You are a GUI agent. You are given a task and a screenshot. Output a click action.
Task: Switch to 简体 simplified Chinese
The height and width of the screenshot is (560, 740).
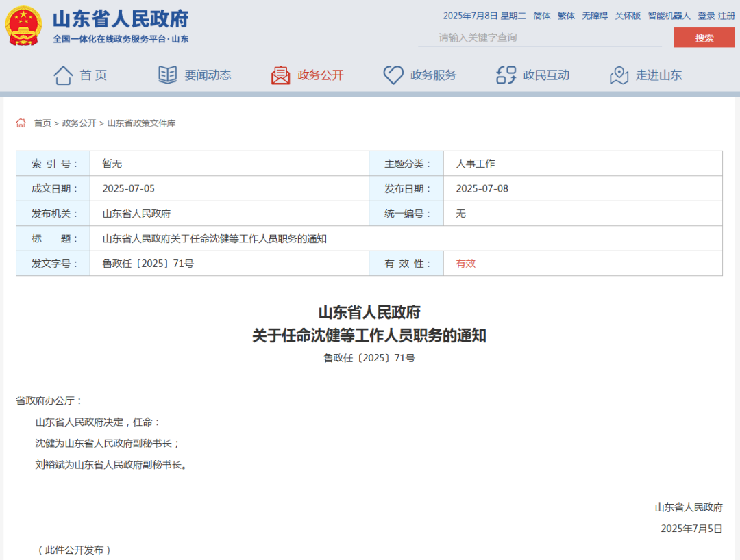[542, 16]
